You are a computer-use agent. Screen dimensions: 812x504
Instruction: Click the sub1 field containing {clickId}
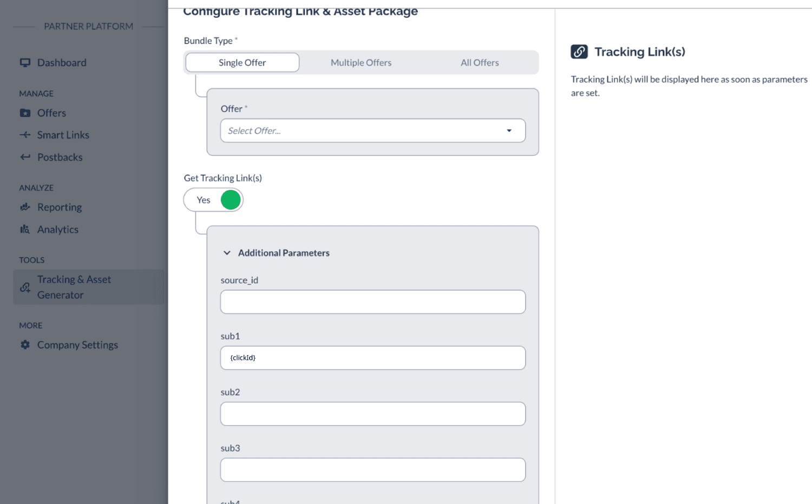373,358
